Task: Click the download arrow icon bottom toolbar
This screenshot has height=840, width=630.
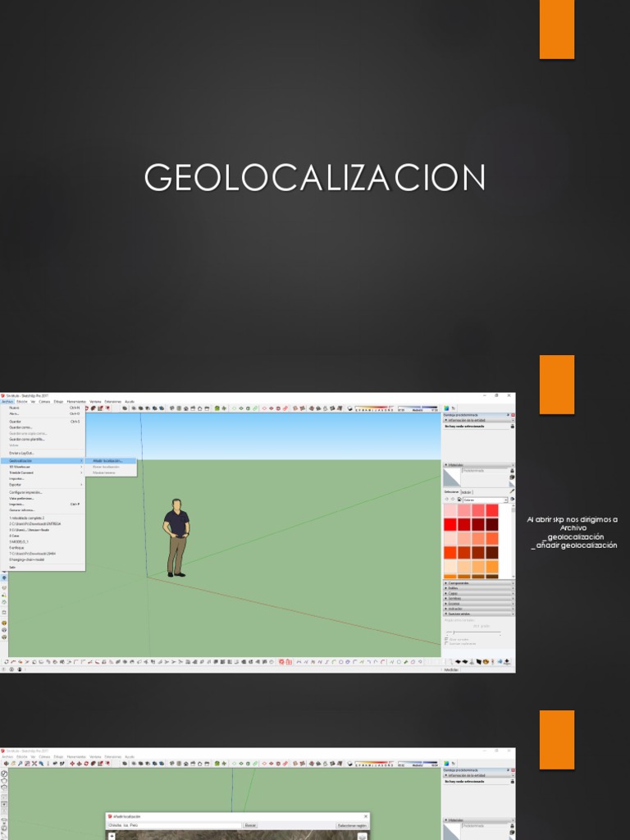Action: coord(507,662)
